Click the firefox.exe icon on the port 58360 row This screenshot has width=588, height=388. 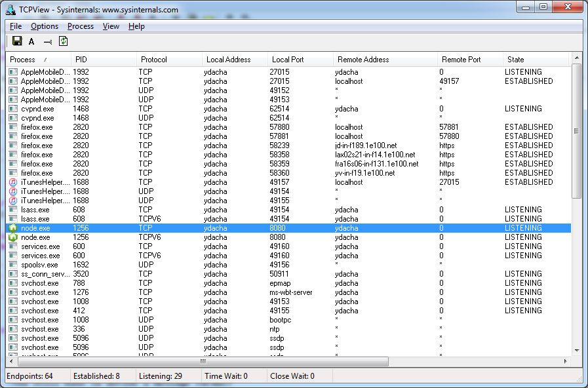point(13,173)
